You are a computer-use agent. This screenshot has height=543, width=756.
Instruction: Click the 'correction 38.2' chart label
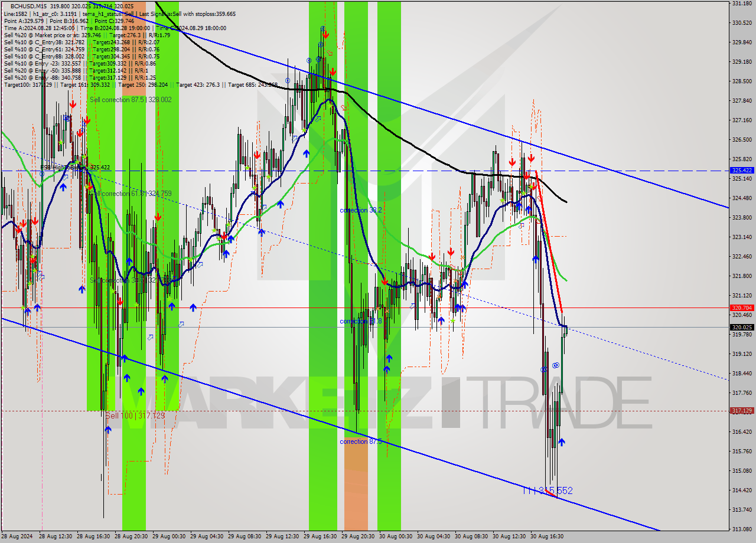361,210
